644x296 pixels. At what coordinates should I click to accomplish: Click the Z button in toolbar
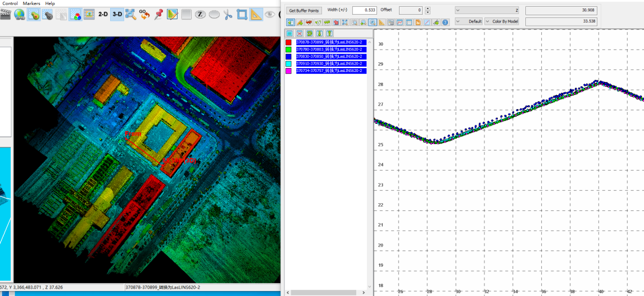click(200, 15)
